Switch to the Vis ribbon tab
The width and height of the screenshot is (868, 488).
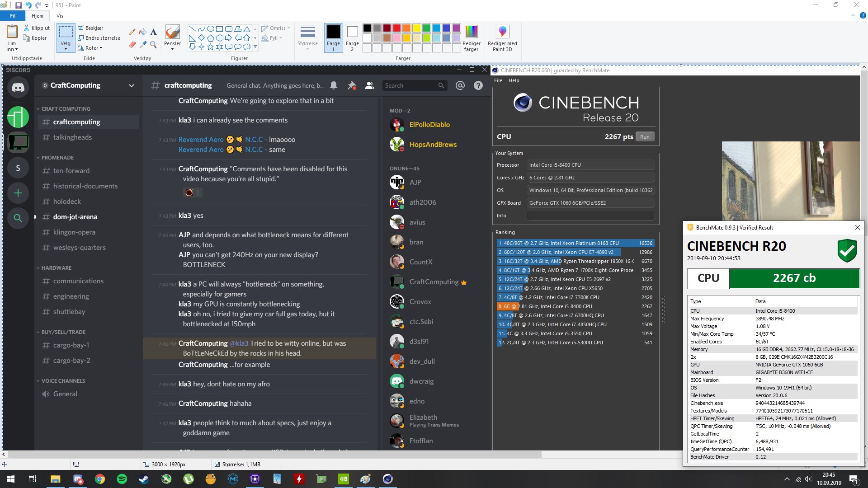pyautogui.click(x=60, y=16)
